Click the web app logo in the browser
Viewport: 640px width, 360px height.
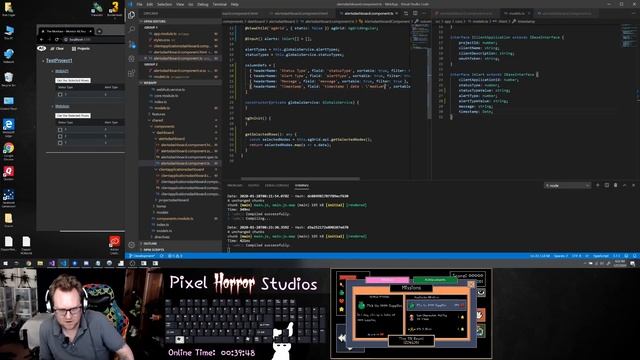42,48
